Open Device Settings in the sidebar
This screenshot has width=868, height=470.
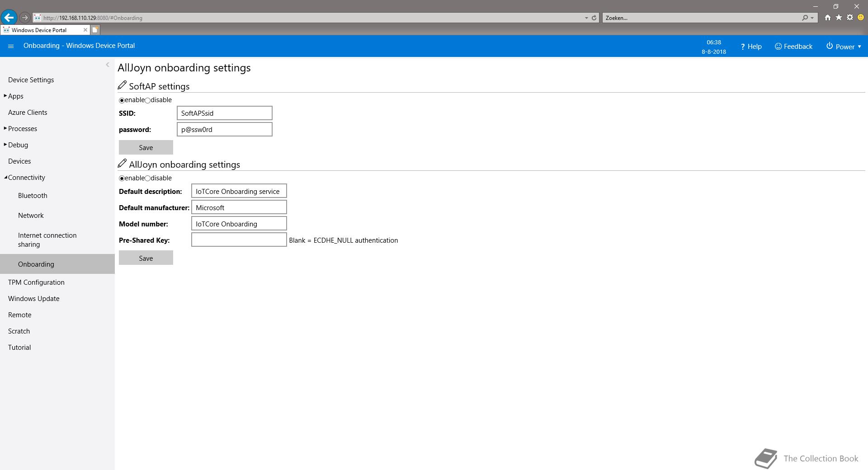pos(31,80)
